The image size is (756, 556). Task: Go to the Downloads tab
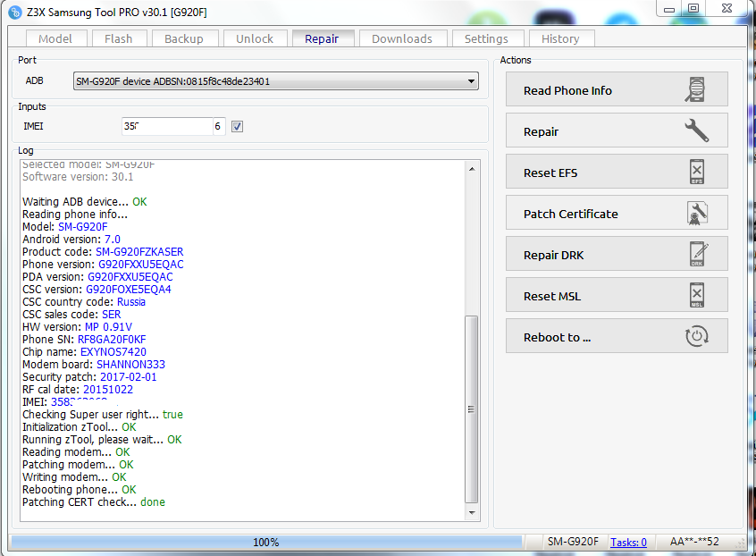click(402, 38)
